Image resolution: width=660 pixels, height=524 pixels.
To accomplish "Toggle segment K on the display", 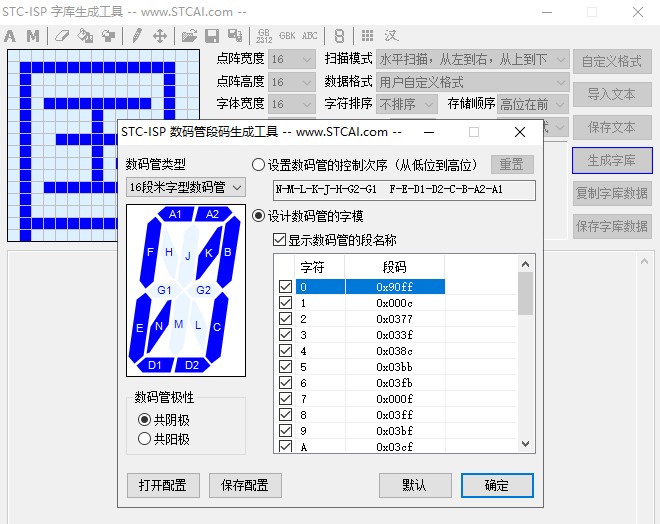I will tap(209, 253).
